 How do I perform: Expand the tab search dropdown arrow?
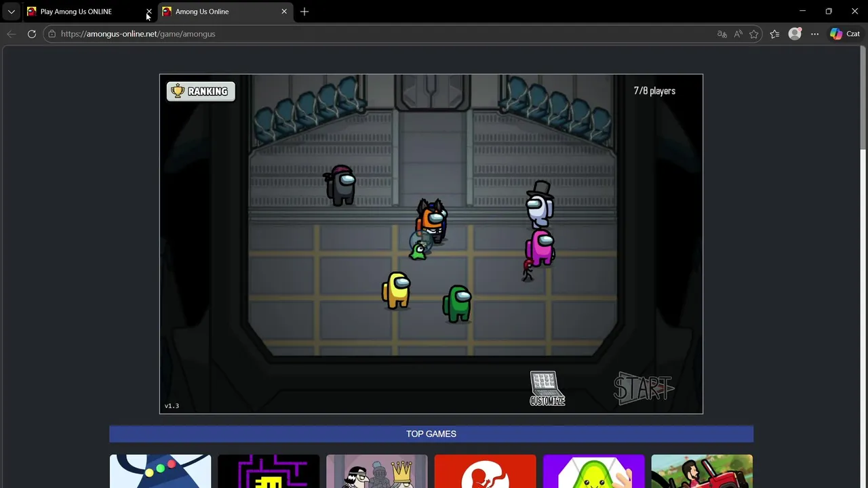[12, 12]
